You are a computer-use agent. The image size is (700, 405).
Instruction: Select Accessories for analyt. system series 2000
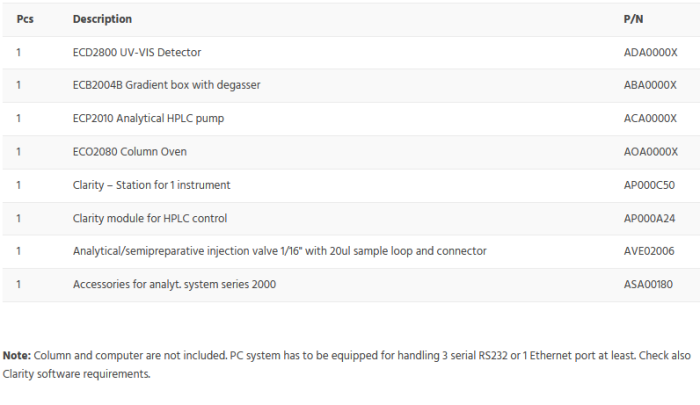174,284
